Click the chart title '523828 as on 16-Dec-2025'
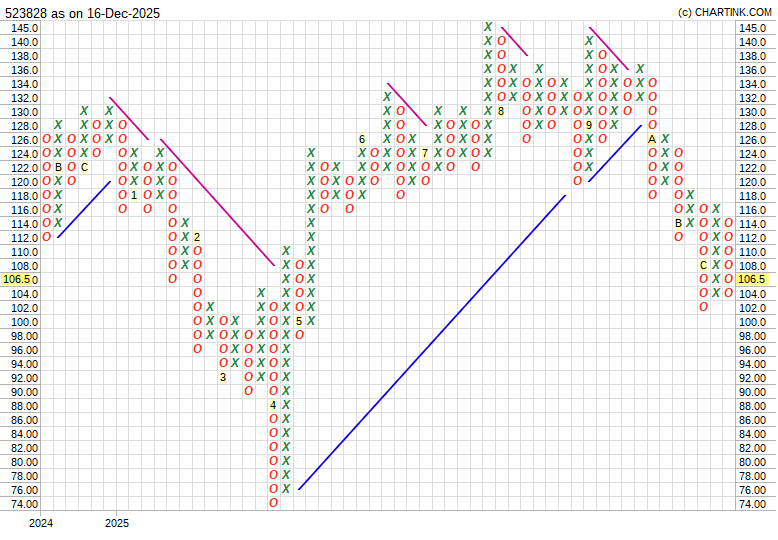The height and width of the screenshot is (540, 778). (82, 13)
